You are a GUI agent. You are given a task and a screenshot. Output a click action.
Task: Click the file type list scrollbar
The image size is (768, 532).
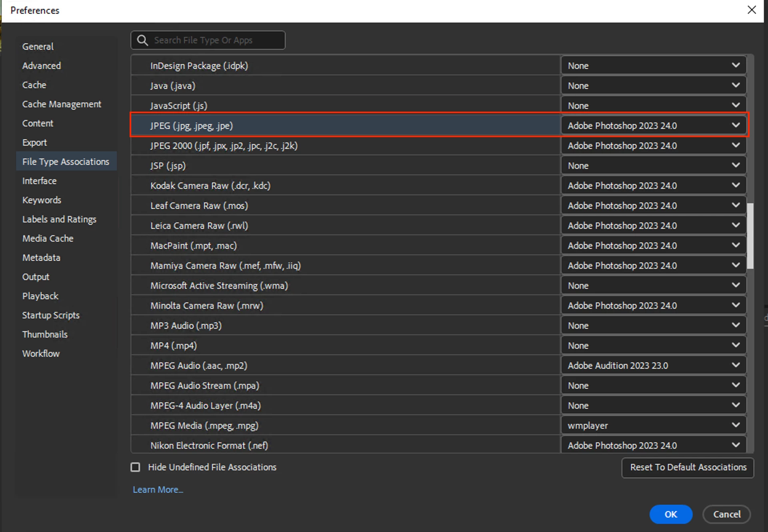750,236
